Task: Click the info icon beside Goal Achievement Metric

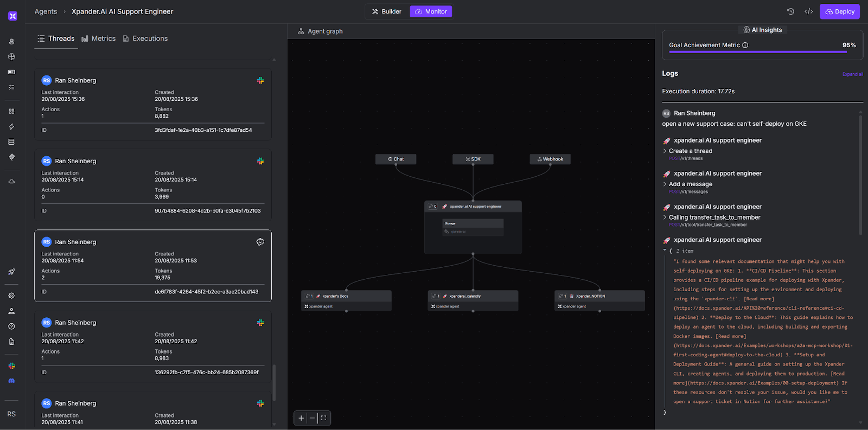Action: pyautogui.click(x=745, y=45)
